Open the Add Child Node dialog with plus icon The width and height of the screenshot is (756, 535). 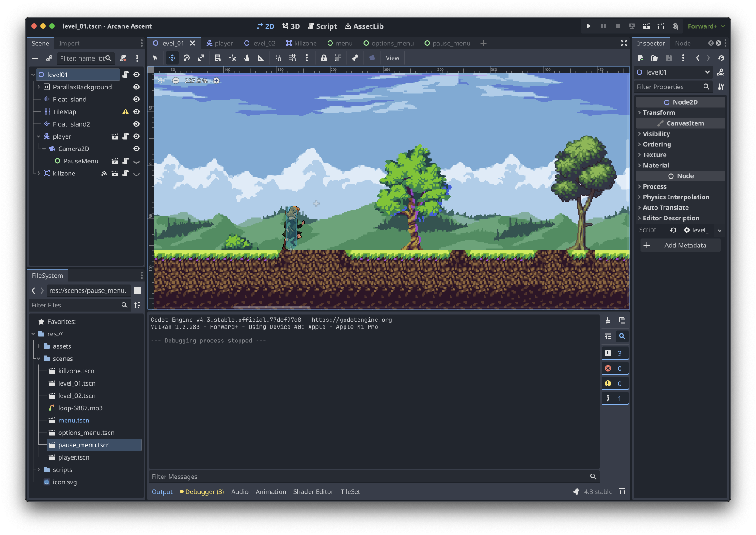point(35,58)
